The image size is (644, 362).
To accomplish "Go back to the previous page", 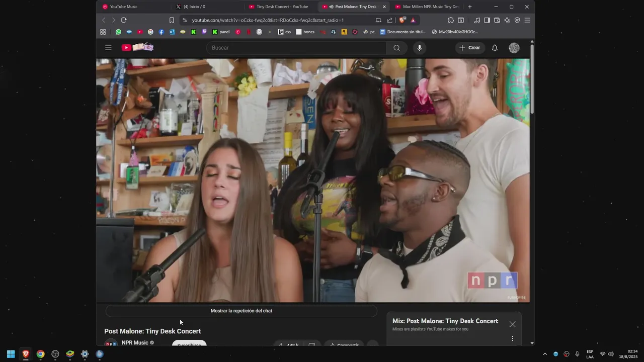I will pos(104,20).
